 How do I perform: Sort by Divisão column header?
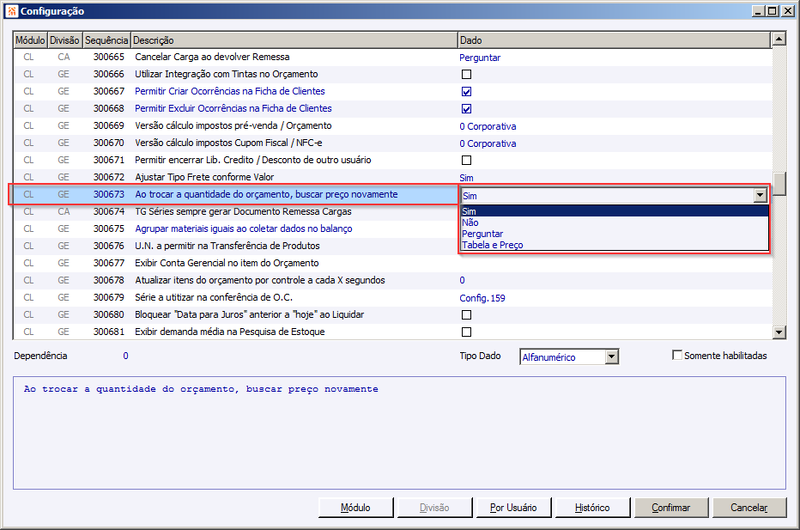coord(65,40)
